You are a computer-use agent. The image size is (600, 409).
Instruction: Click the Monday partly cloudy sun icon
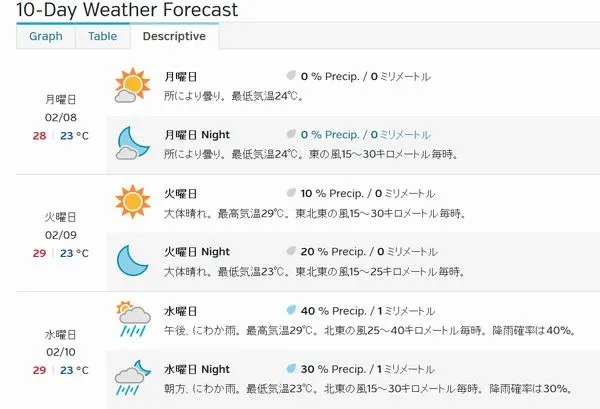[x=132, y=85]
